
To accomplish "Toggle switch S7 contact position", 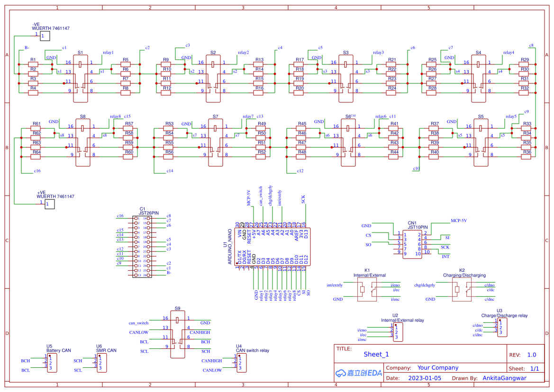I will [x=215, y=142].
